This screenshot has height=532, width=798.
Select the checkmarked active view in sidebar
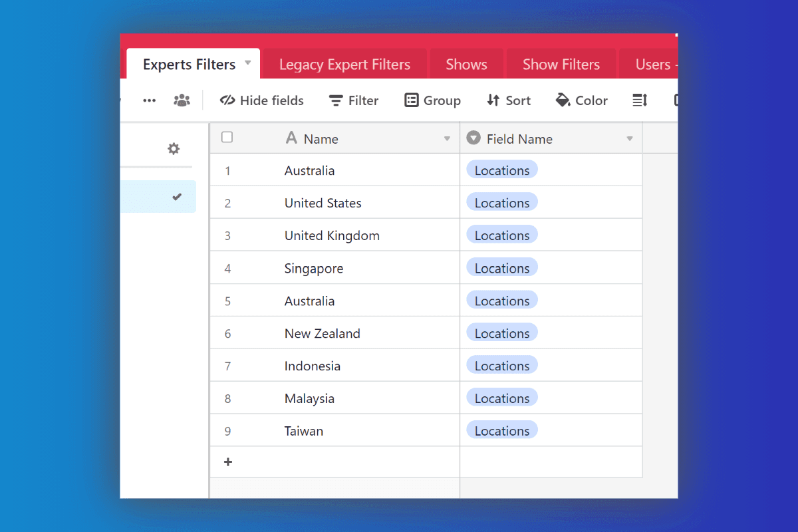pyautogui.click(x=158, y=197)
